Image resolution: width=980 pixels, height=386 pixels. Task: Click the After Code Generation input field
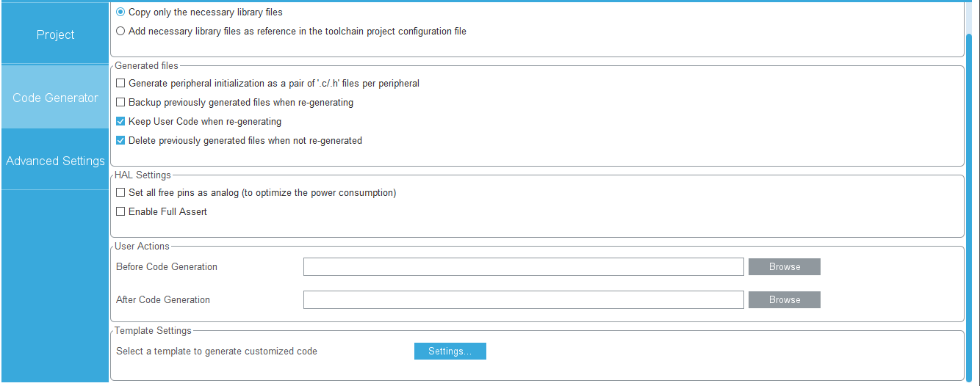[x=524, y=300]
